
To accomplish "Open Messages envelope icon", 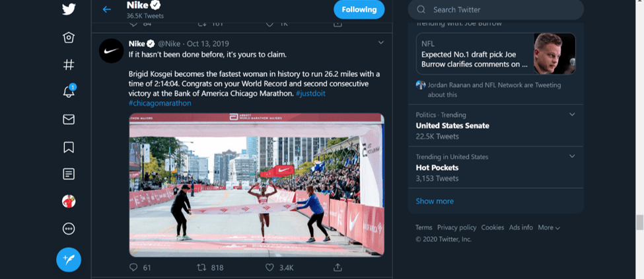I will pyautogui.click(x=69, y=120).
